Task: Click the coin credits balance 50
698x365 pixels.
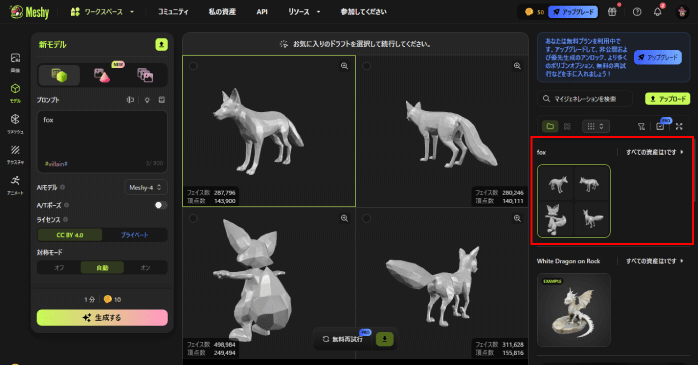Action: coord(534,12)
